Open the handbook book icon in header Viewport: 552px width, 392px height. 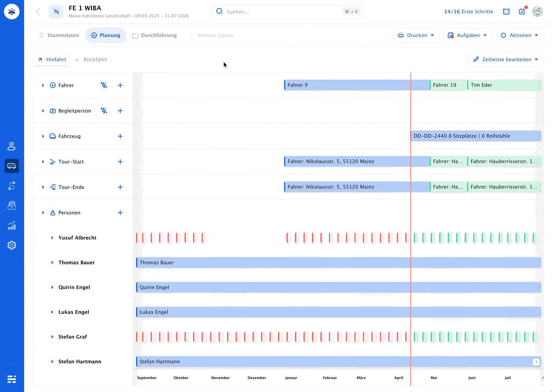pos(506,12)
